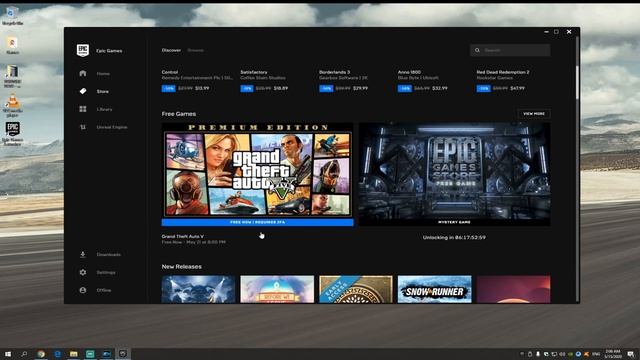Open Google Chrome from the taskbar
The width and height of the screenshot is (640, 360).
pyautogui.click(x=41, y=354)
